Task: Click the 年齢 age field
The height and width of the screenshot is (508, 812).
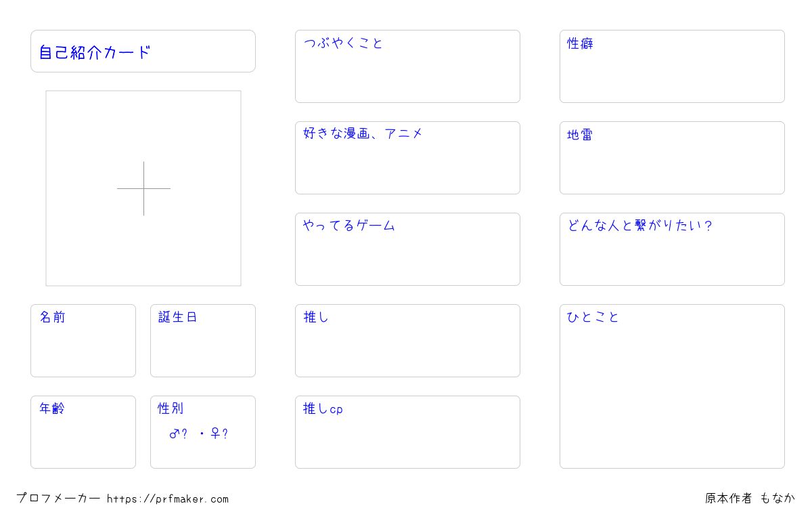Action: click(83, 432)
